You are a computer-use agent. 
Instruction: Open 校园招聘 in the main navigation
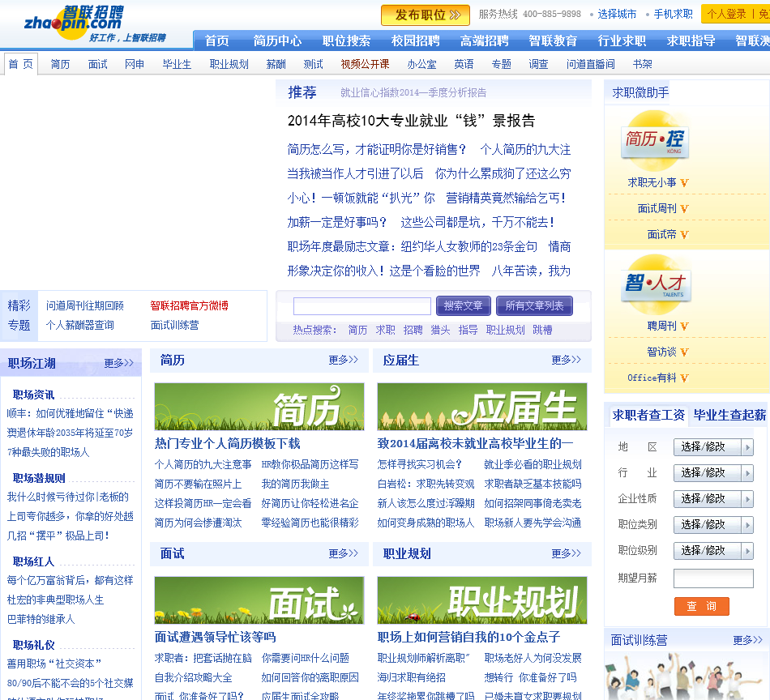pyautogui.click(x=416, y=41)
